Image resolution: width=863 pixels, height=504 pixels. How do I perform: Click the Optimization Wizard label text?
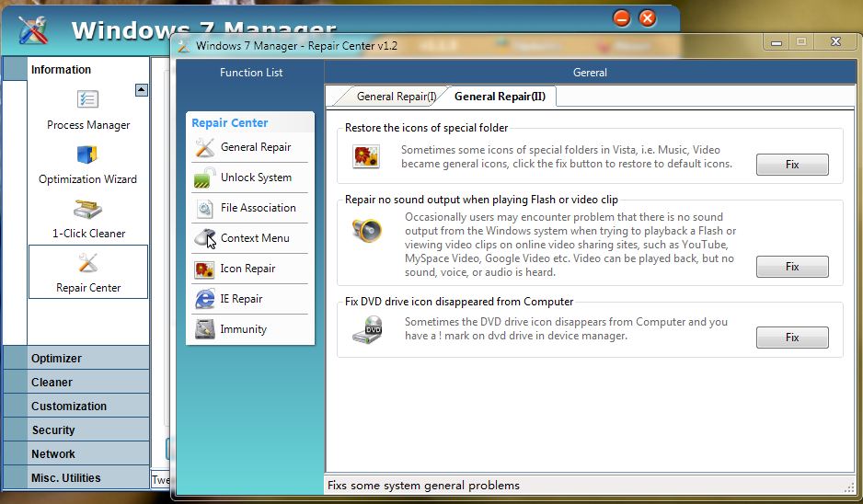pos(87,179)
